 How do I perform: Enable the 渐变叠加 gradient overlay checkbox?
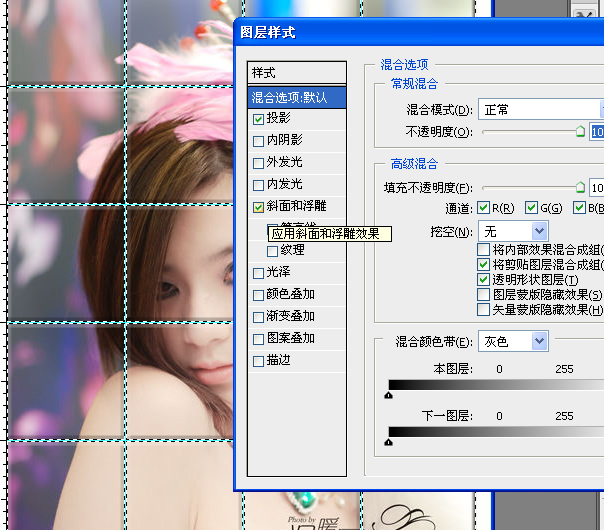(258, 317)
